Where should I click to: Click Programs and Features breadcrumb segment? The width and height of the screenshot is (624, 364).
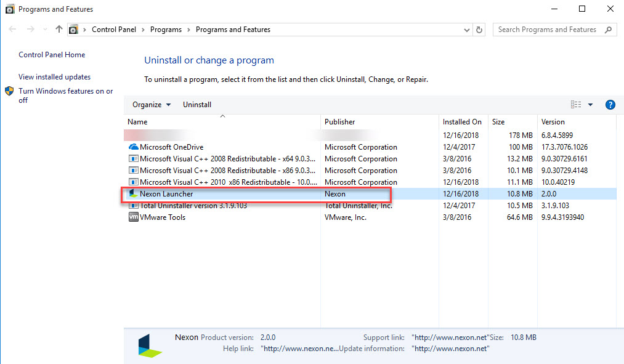[233, 30]
